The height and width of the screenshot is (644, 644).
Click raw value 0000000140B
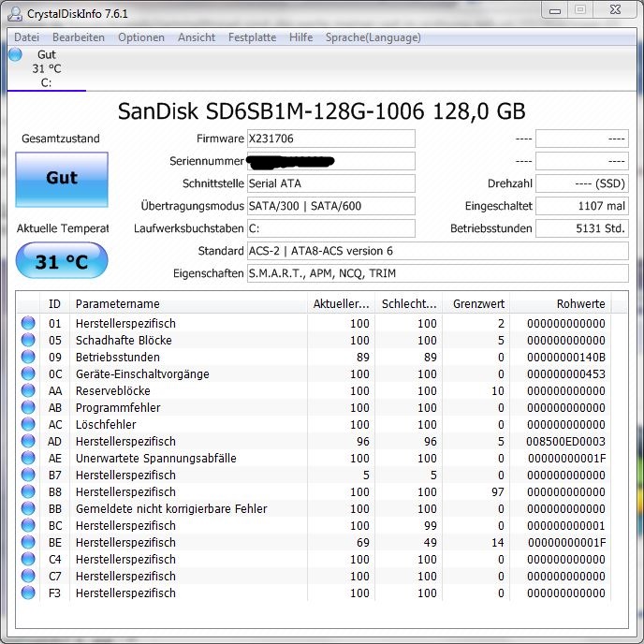coord(566,357)
